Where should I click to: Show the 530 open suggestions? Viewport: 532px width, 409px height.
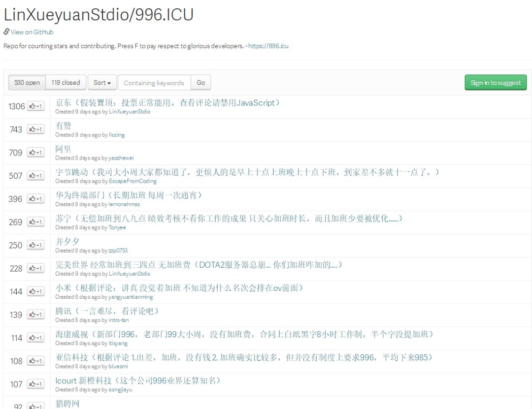point(27,82)
